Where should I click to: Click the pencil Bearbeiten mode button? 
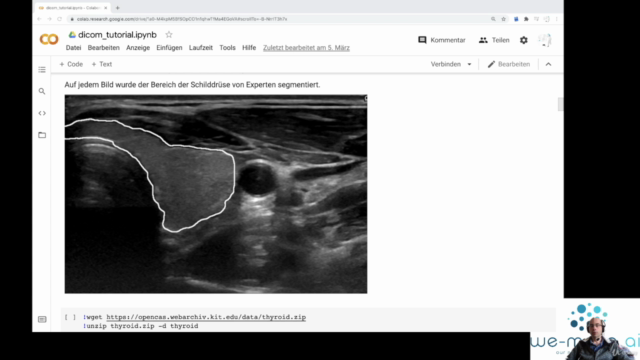[509, 64]
